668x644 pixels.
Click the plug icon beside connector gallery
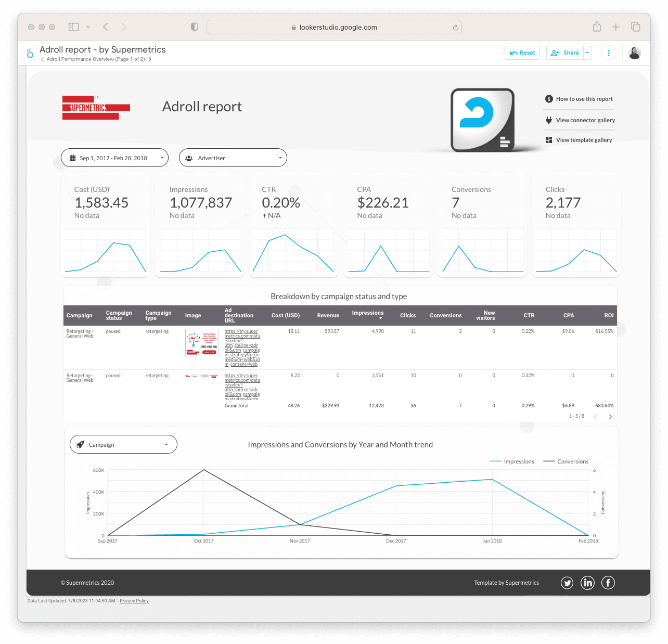(x=549, y=120)
